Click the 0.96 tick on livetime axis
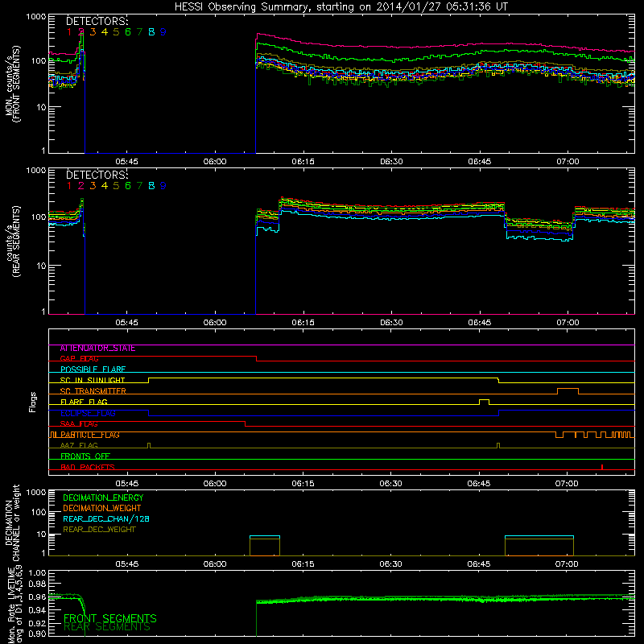644x644 pixels. tap(37, 597)
